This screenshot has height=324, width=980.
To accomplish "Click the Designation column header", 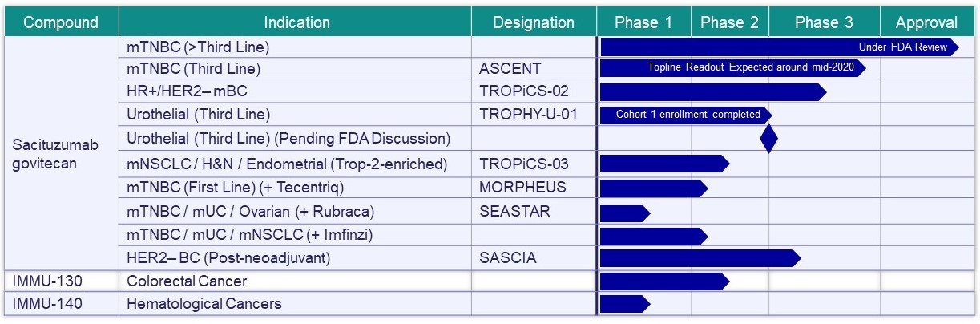I will 534,22.
